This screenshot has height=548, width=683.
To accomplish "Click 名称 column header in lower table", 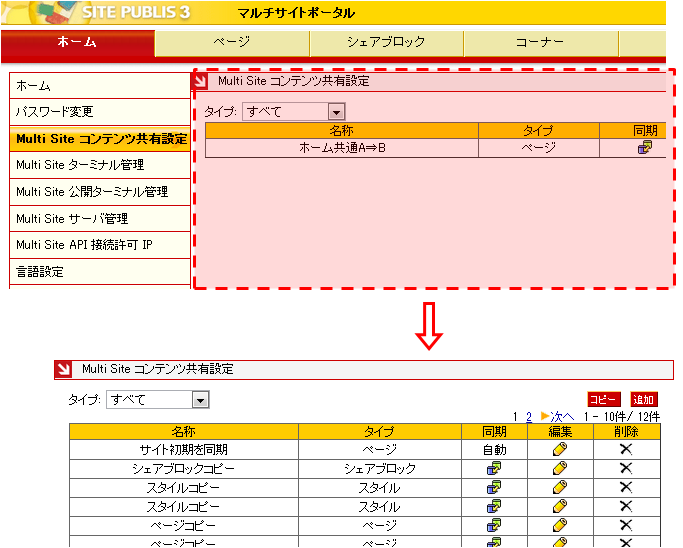I will tap(184, 432).
